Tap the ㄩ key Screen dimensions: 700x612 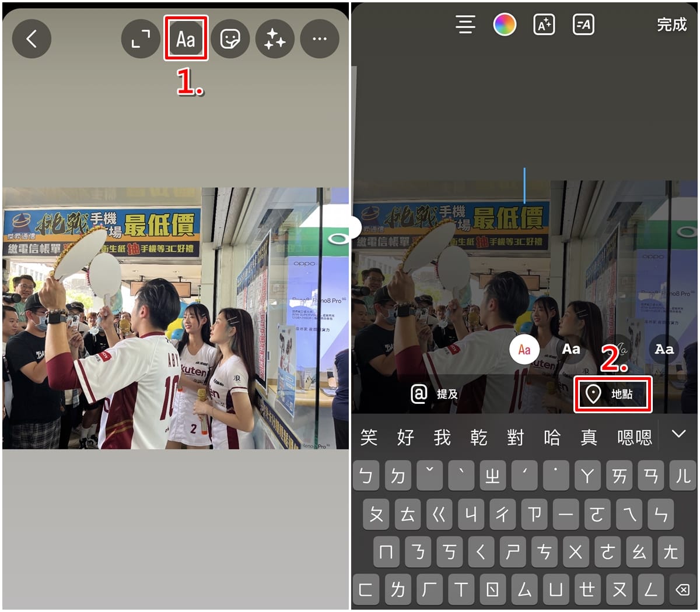(x=556, y=590)
